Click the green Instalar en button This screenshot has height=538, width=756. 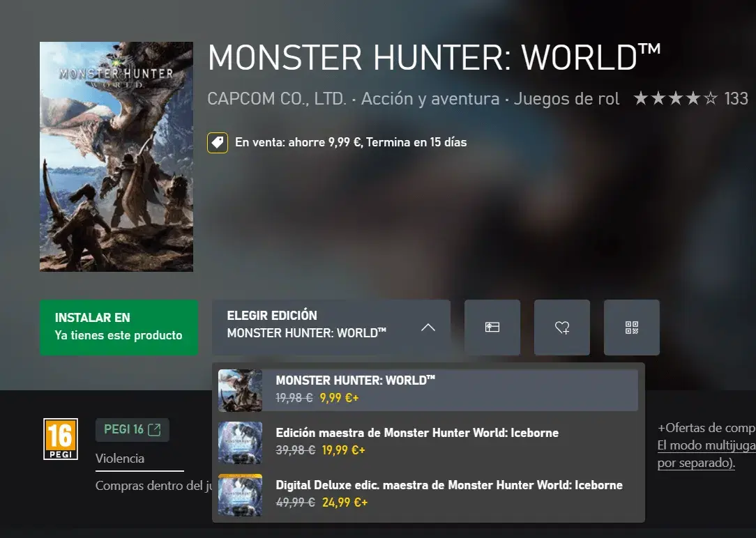tap(119, 328)
